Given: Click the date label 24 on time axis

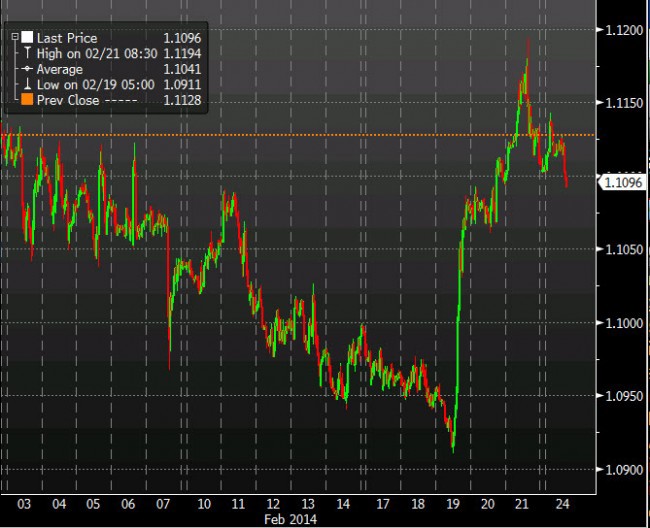Looking at the screenshot, I should pos(563,504).
